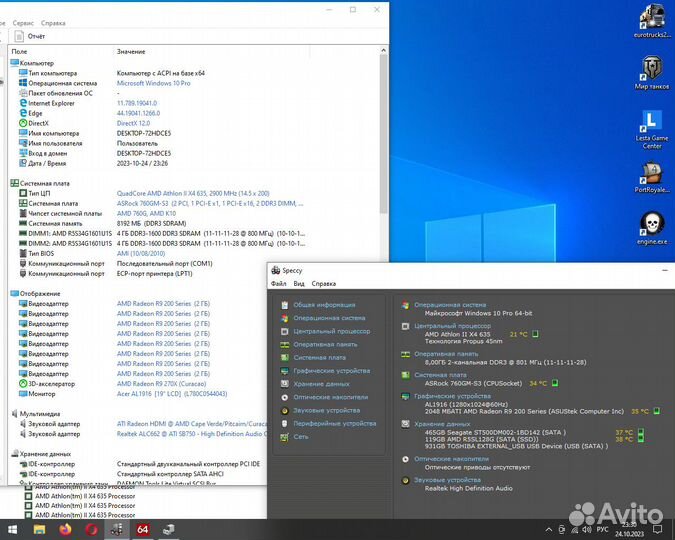Click the scroll-up arrow in the report list

tap(383, 50)
